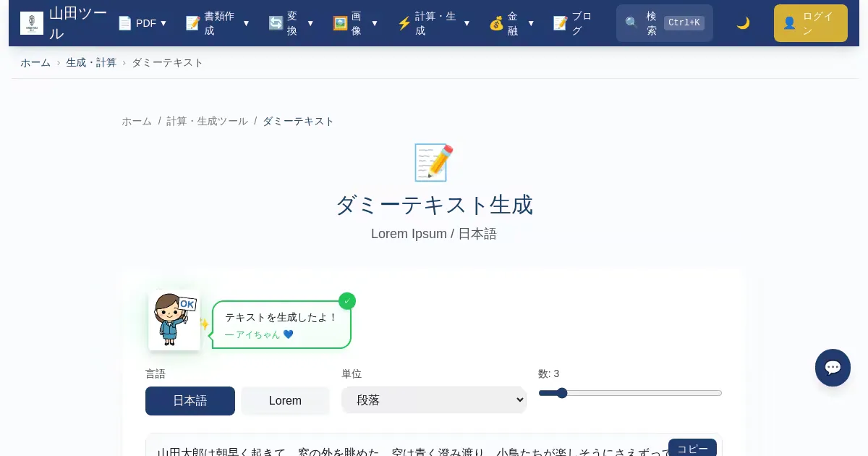Adjust the 数 count slider
Image resolution: width=868 pixels, height=456 pixels.
tap(630, 393)
